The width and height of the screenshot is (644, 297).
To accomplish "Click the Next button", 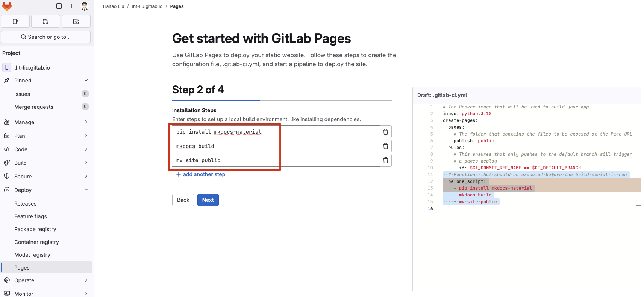I will 208,200.
